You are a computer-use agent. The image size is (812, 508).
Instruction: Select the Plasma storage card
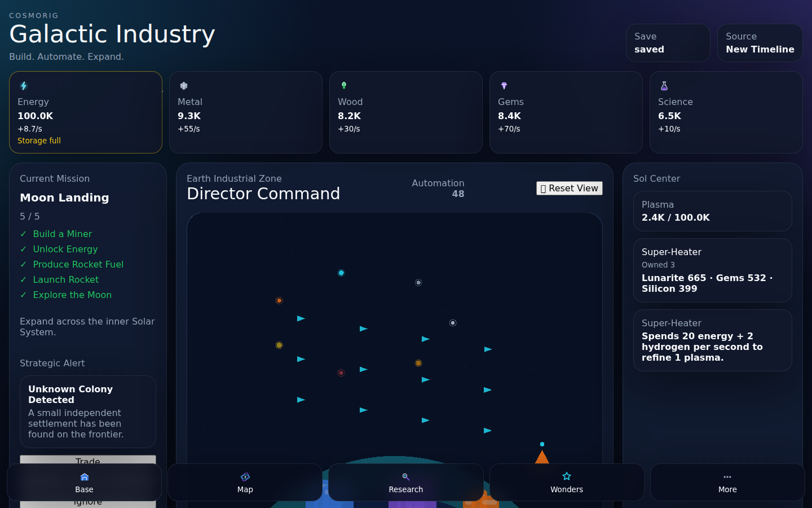[713, 211]
